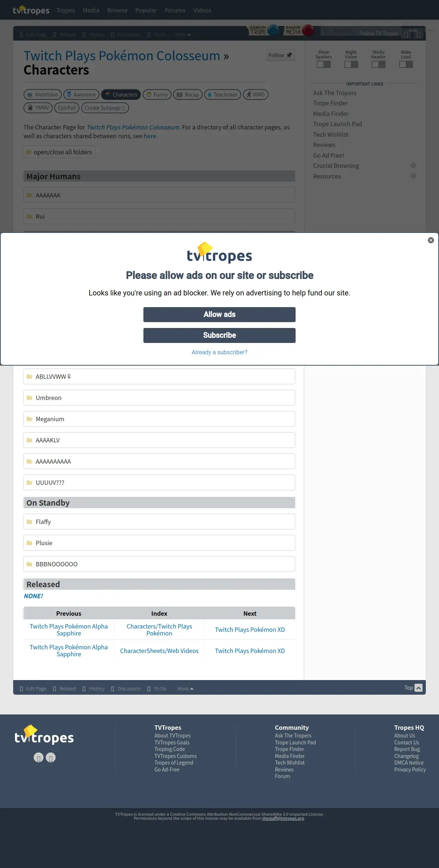439x868 pixels.
Task: Expand the Umbreon folder
Action: pyautogui.click(x=159, y=398)
